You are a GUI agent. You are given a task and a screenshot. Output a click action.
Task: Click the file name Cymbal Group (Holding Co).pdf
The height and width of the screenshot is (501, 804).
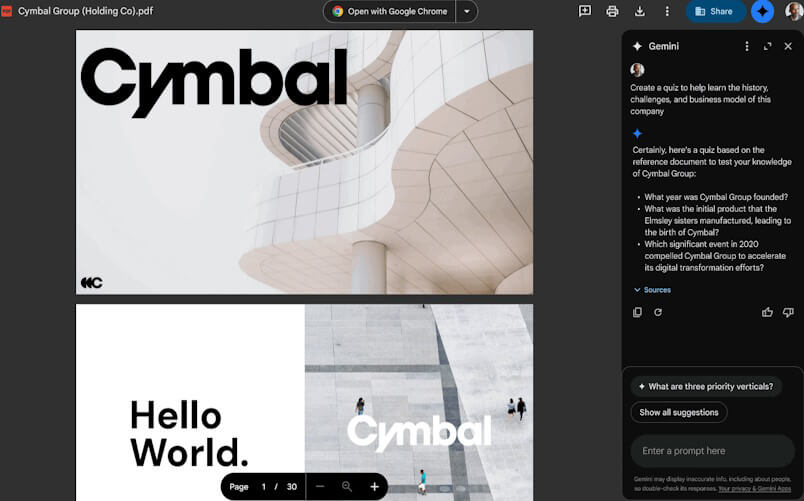click(x=85, y=11)
